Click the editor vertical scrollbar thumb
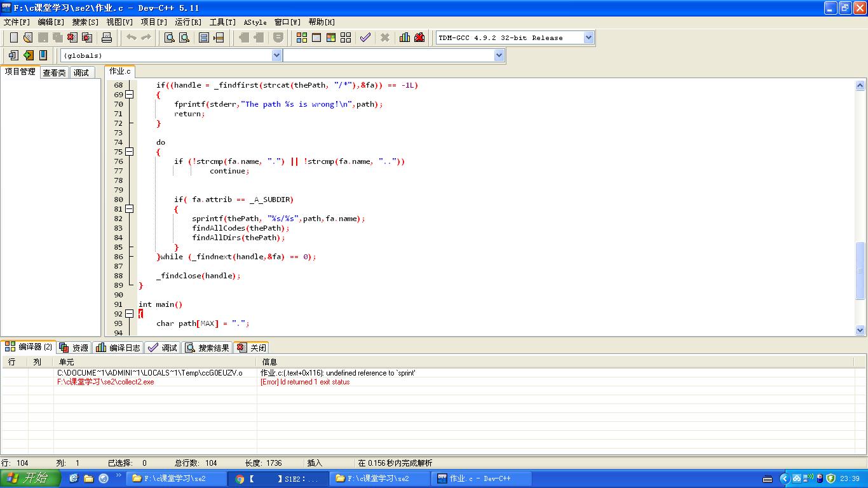The image size is (868, 488). click(860, 270)
